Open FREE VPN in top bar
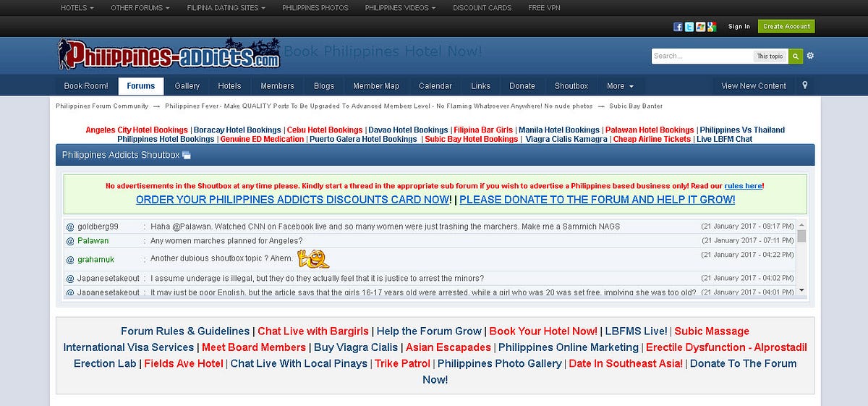868x406 pixels. point(544,8)
